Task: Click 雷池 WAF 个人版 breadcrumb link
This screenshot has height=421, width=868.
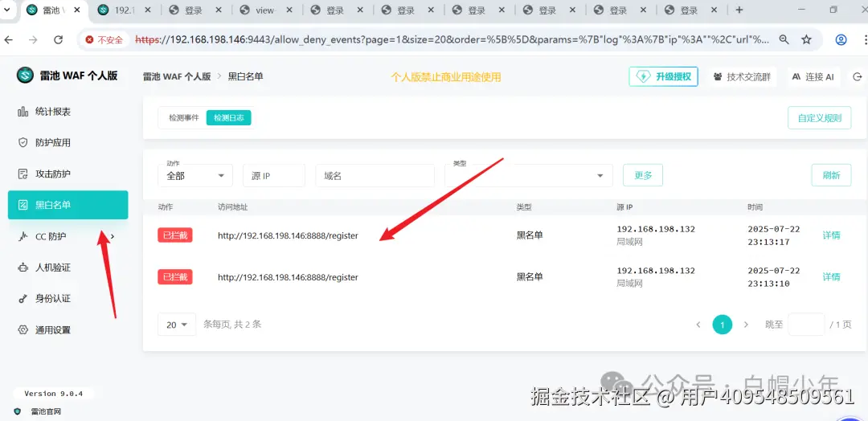Action: point(177,77)
